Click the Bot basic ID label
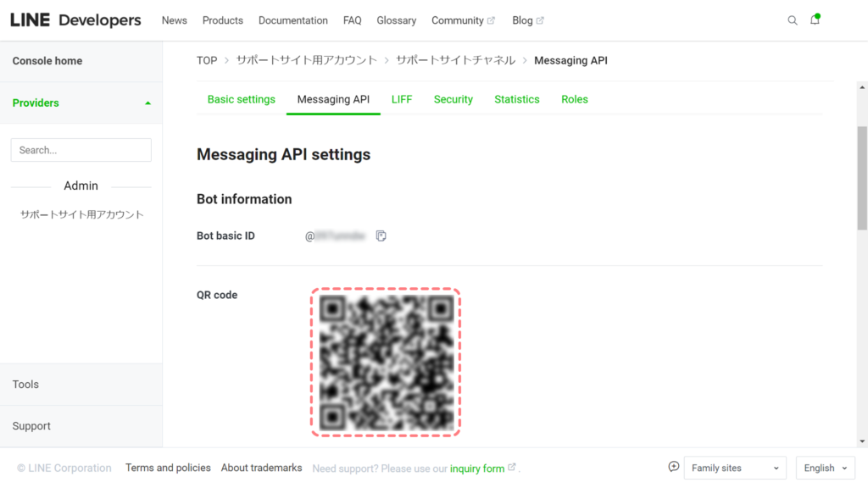The image size is (868, 488). [x=225, y=236]
